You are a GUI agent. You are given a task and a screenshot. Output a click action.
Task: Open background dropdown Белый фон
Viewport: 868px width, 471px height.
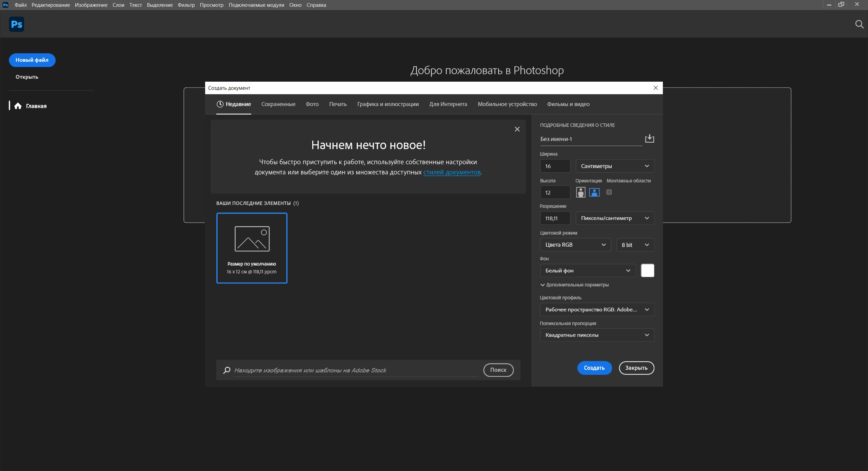(588, 270)
